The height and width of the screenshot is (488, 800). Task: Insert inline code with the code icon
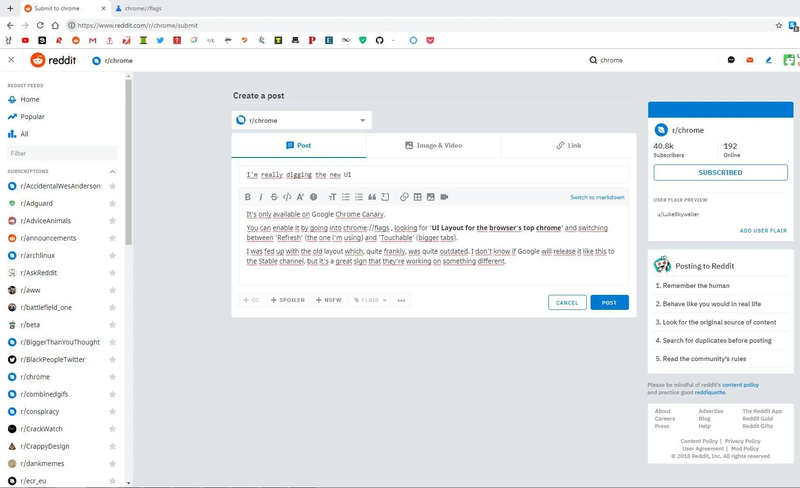pyautogui.click(x=287, y=197)
